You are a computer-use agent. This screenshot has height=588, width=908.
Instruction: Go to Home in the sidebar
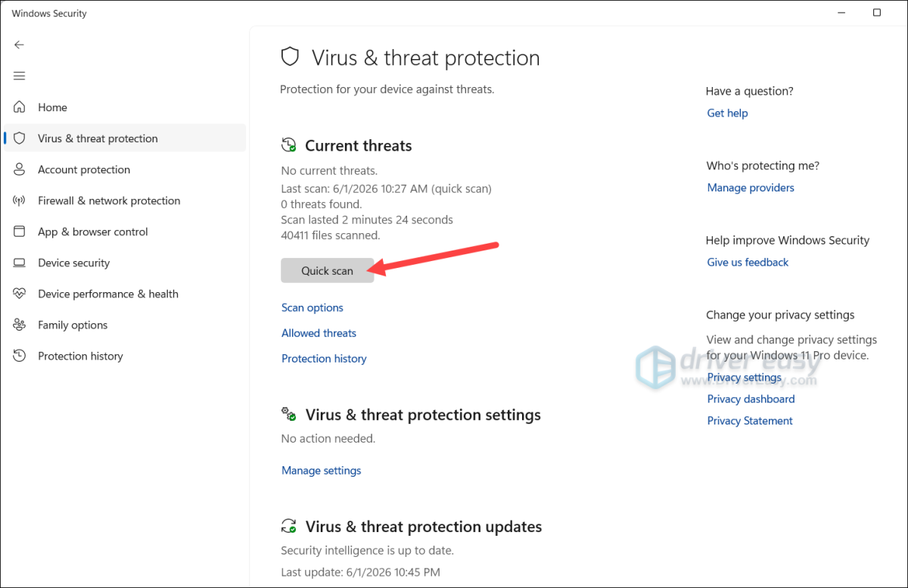pos(125,107)
